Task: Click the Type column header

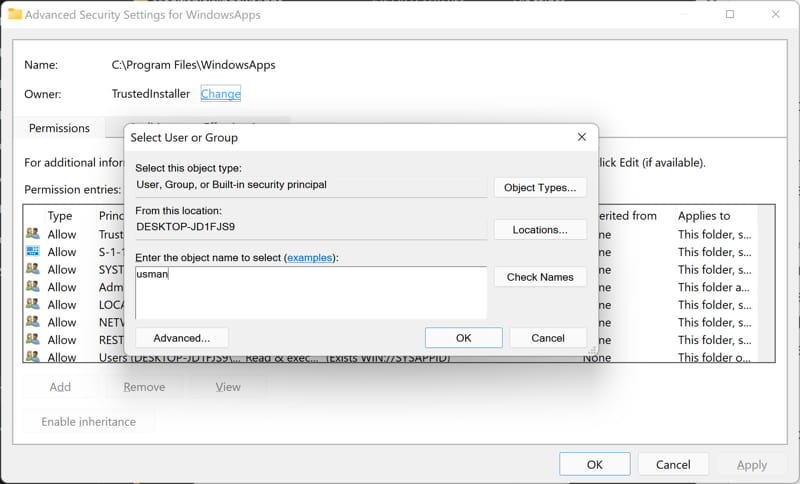Action: 60,216
